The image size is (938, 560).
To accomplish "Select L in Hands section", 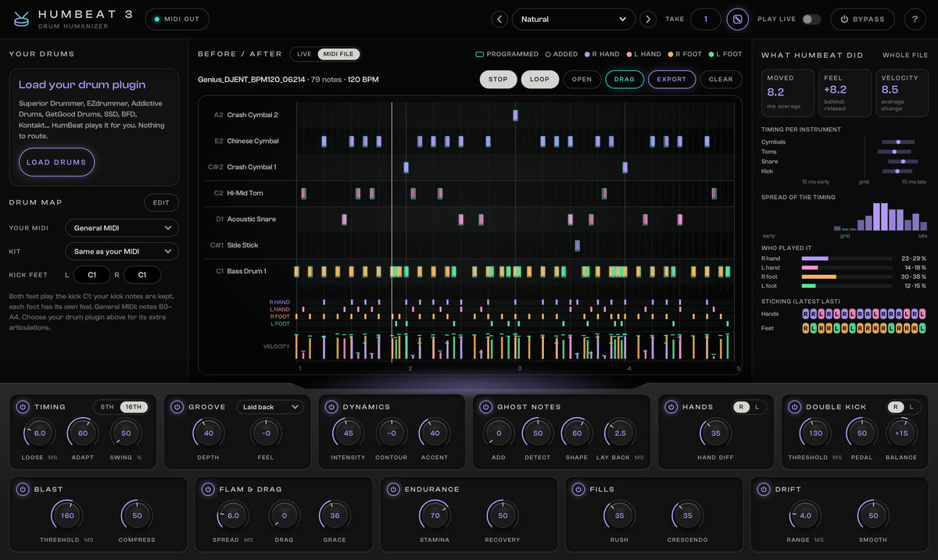I will click(757, 407).
